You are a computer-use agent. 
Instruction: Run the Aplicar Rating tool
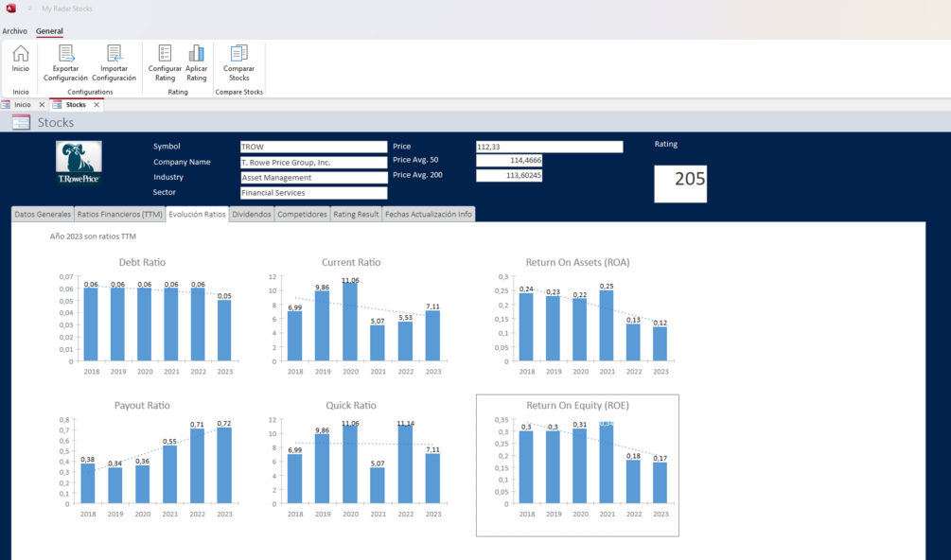197,63
